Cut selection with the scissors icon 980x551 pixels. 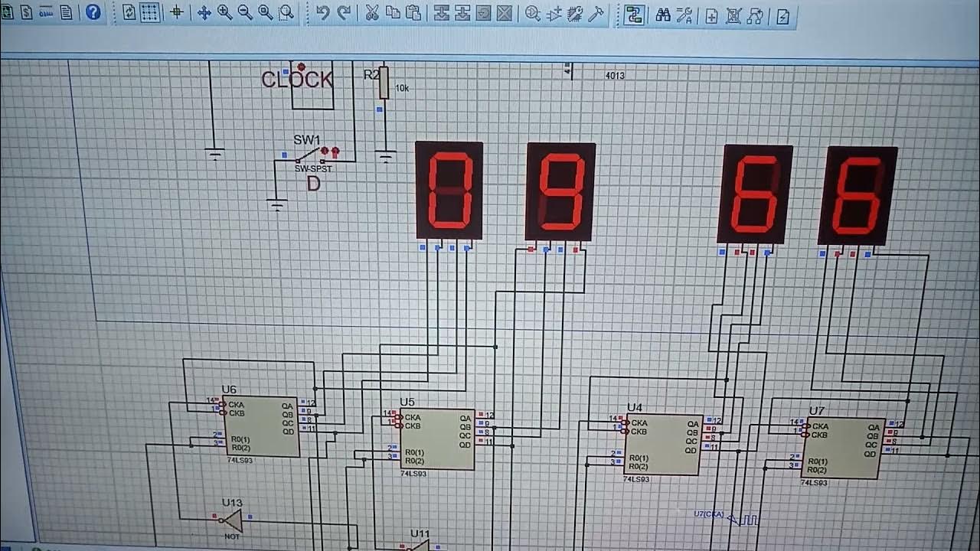[372, 13]
